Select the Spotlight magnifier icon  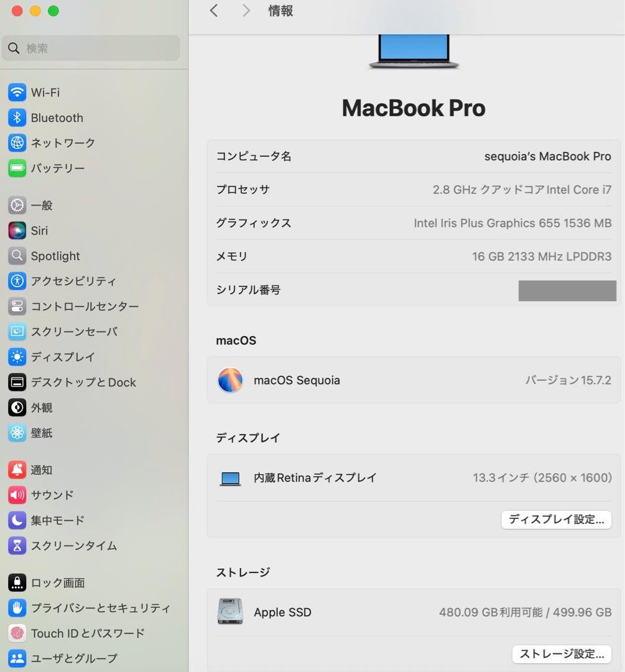(17, 256)
